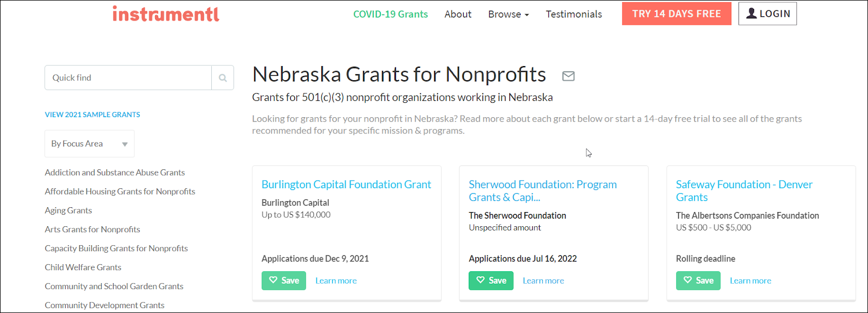This screenshot has height=313, width=868.
Task: Click VIEW 2021 SAMPLE GRANTS
Action: pos(92,114)
